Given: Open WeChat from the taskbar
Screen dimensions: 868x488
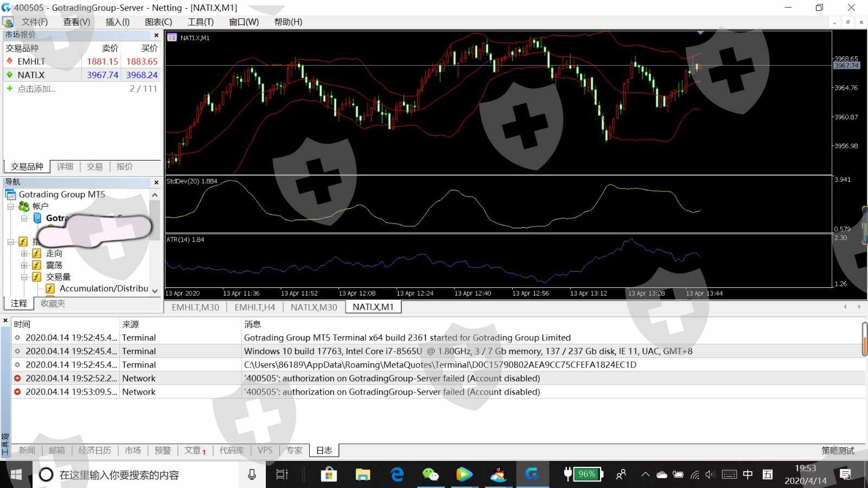Looking at the screenshot, I should [x=430, y=474].
